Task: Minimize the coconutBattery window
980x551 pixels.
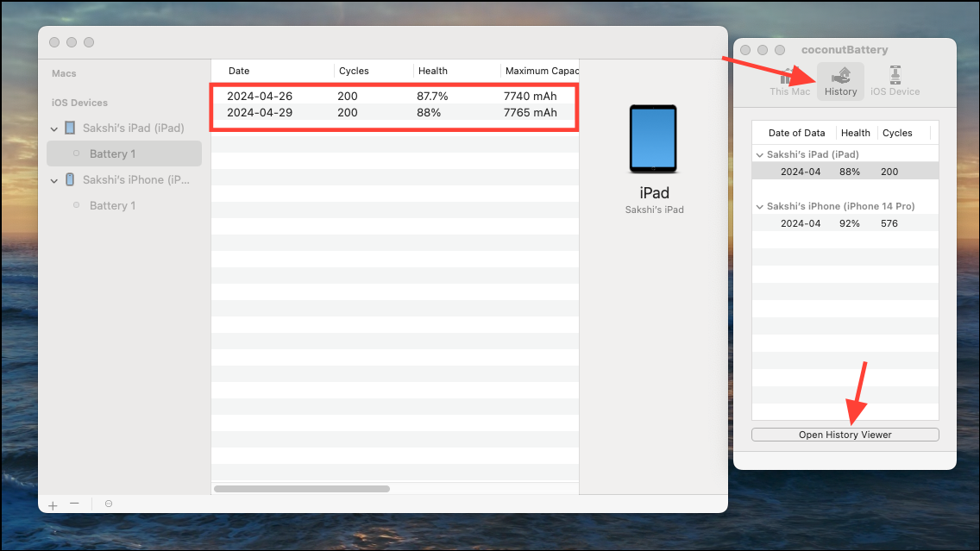Action: 763,50
